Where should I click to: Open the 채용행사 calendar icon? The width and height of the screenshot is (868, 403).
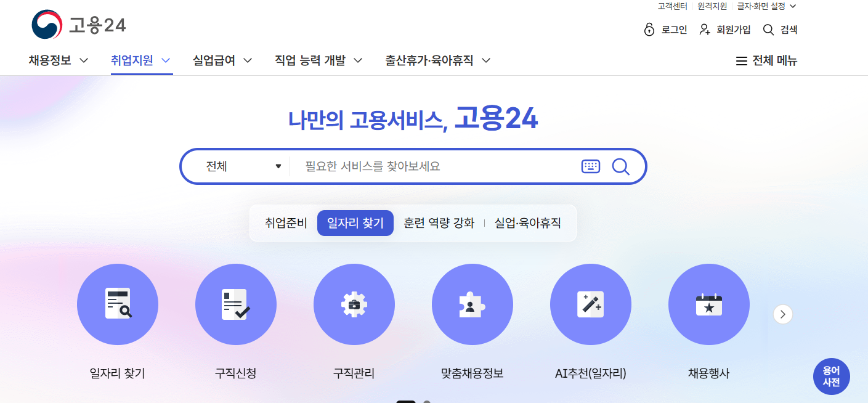709,304
